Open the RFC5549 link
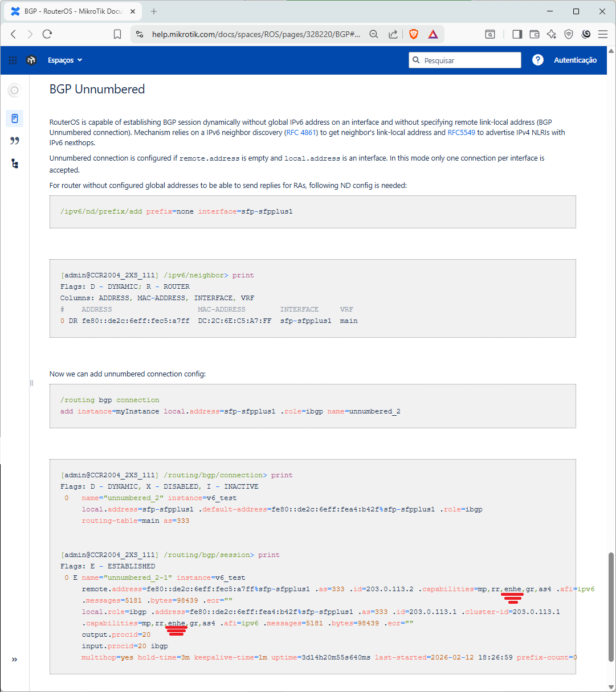This screenshot has height=692, width=616. point(461,132)
